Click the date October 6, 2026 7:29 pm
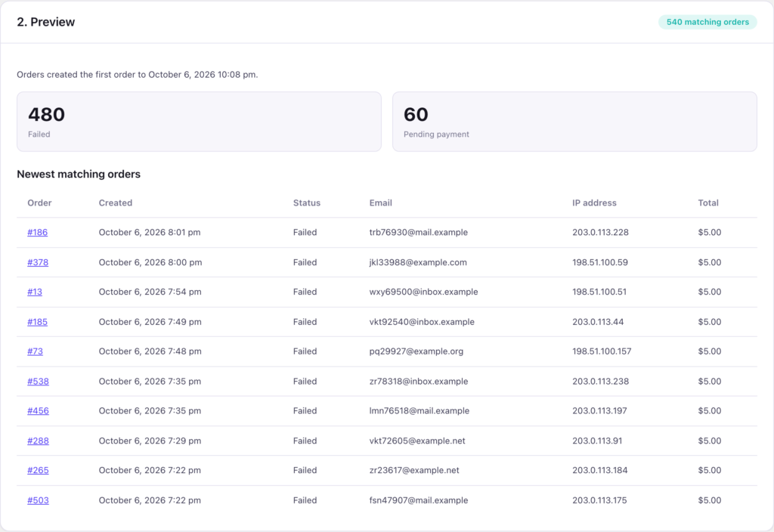The image size is (774, 532). coord(150,441)
